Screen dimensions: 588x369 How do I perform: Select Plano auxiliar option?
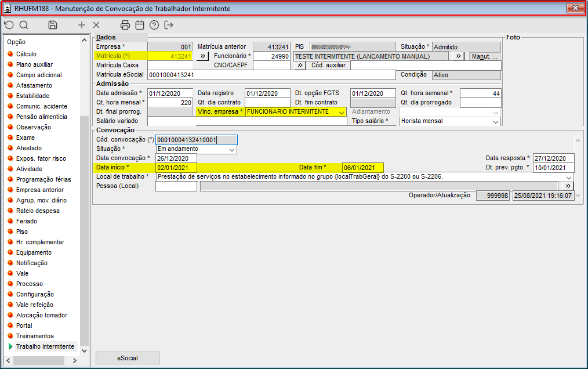[34, 64]
